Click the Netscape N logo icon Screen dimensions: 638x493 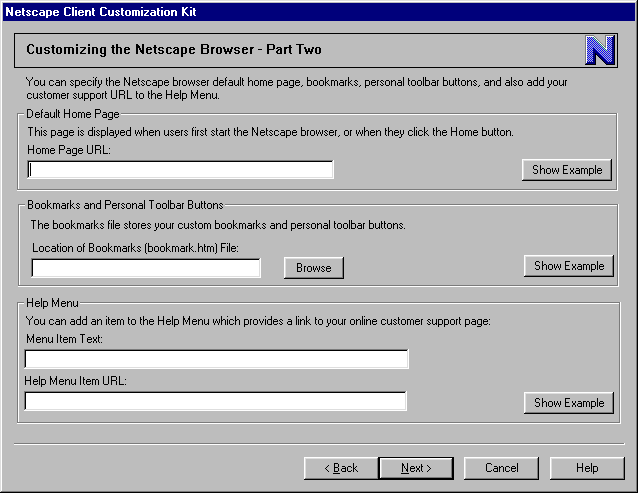click(x=600, y=50)
